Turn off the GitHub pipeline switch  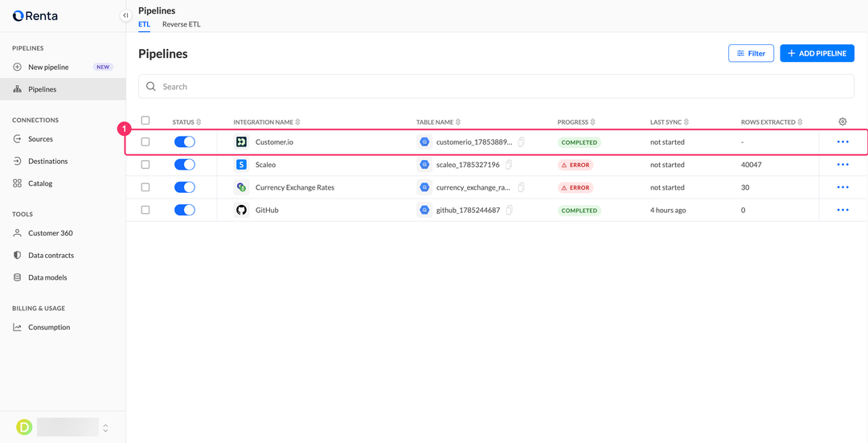point(184,210)
